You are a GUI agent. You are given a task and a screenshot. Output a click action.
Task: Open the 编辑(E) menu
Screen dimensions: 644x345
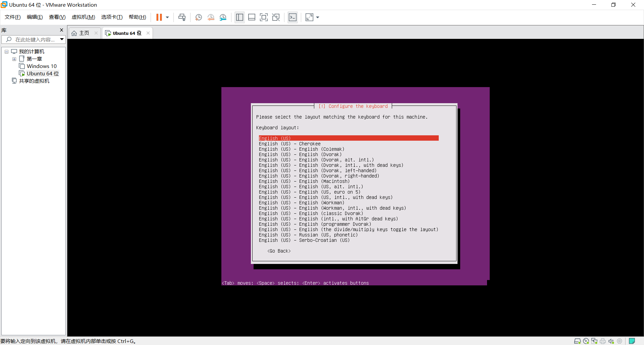(x=35, y=17)
